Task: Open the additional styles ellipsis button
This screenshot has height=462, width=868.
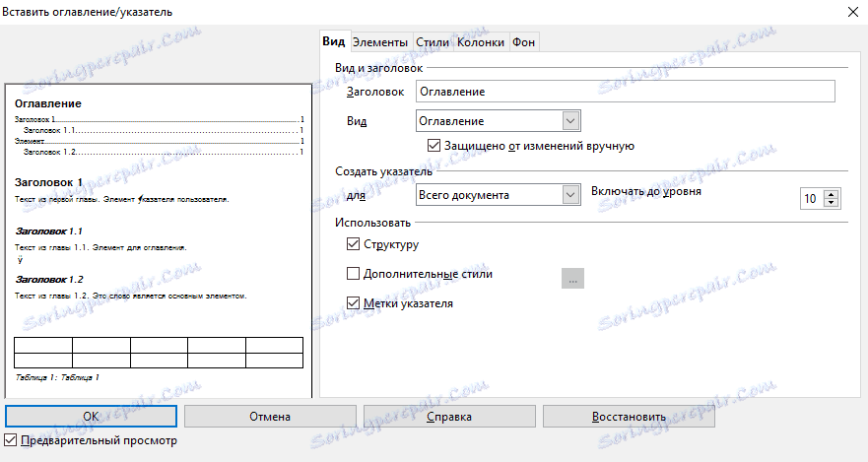Action: [x=573, y=279]
